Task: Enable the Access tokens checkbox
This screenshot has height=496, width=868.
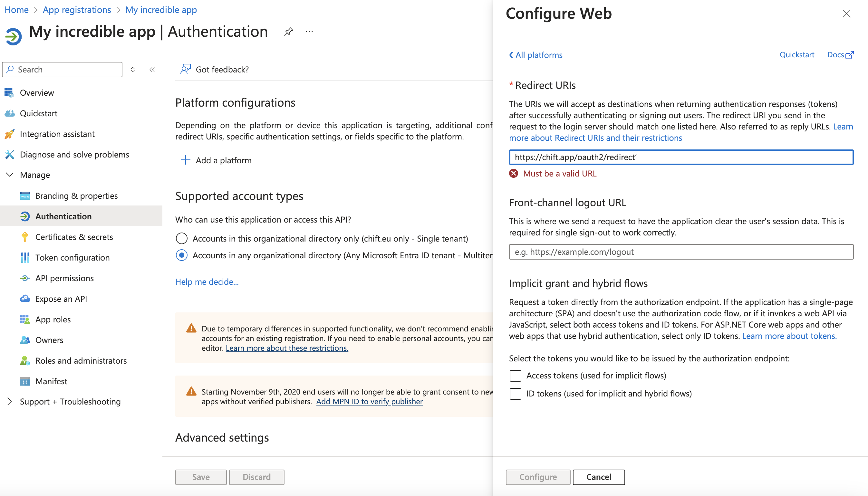Action: click(515, 376)
